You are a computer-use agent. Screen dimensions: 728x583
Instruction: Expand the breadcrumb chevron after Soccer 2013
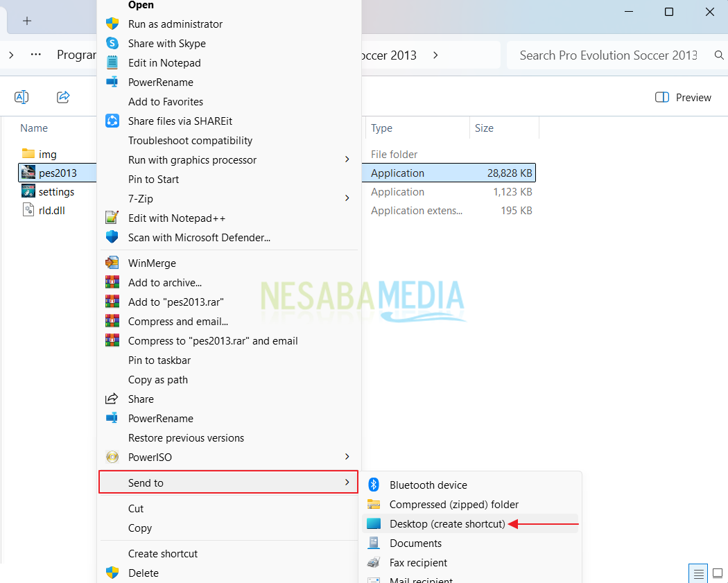435,55
